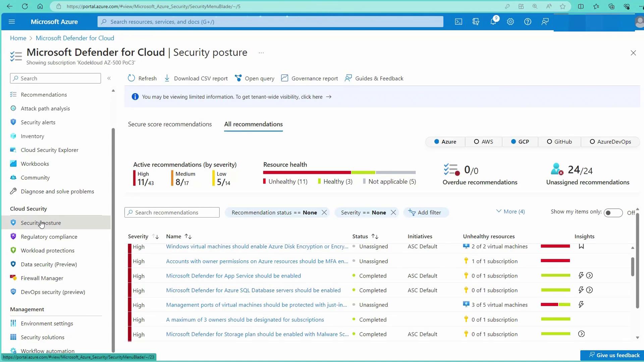
Task: Open Regulatory compliance menu item
Action: pos(49,237)
